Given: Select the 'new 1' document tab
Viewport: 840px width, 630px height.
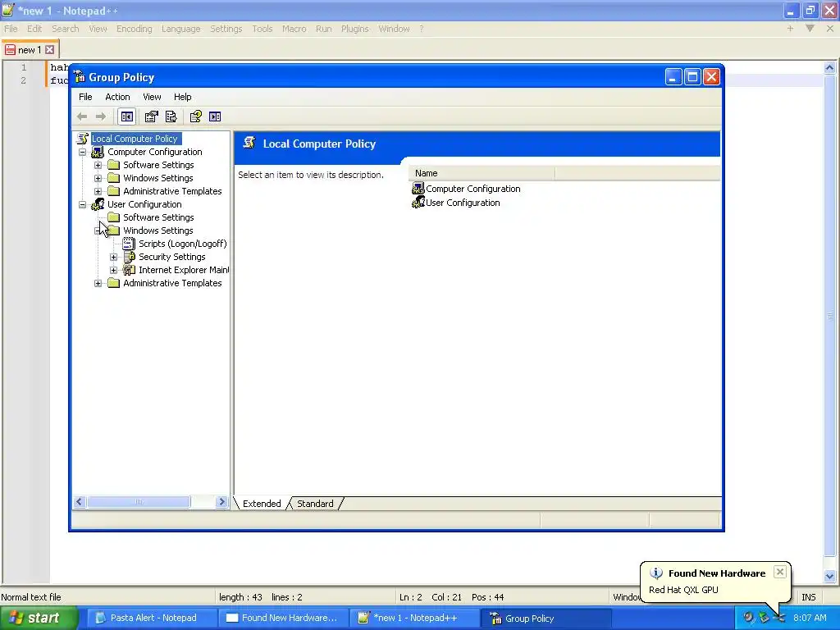Looking at the screenshot, I should pos(29,50).
